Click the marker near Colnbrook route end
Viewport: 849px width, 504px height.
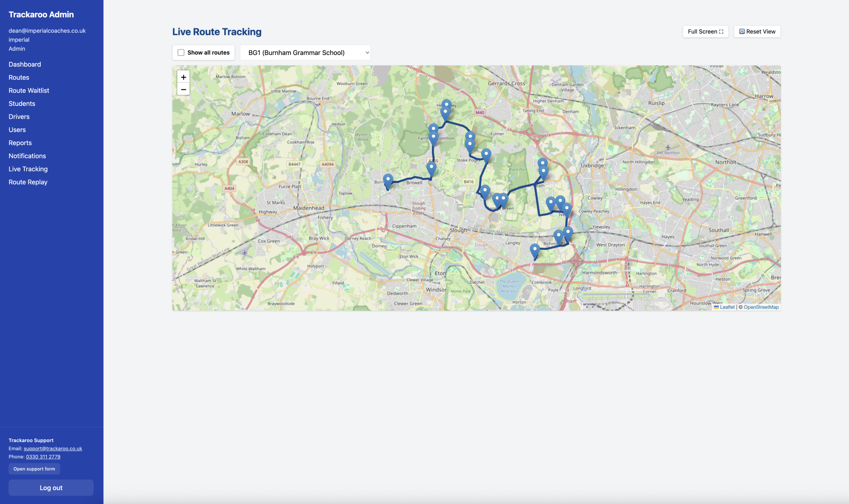point(535,250)
